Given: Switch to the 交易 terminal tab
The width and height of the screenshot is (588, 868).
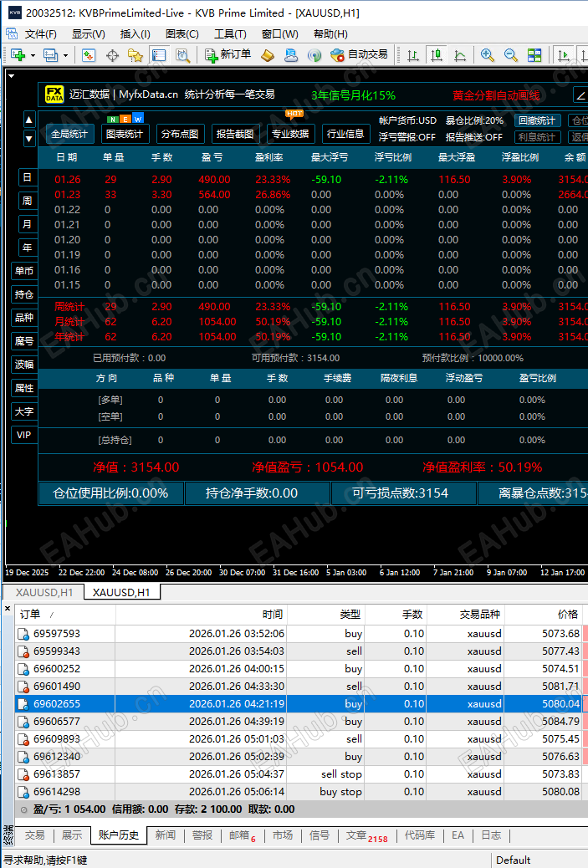Looking at the screenshot, I should tap(34, 835).
